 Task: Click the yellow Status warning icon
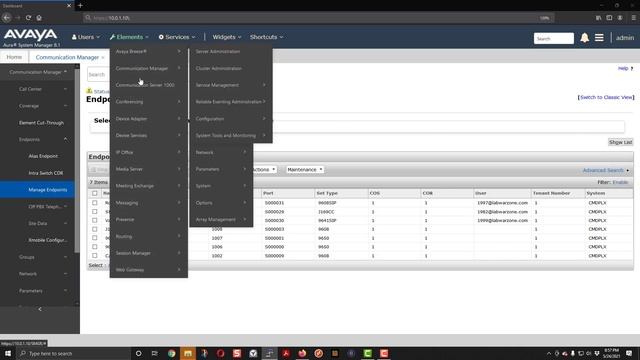pyautogui.click(x=89, y=91)
